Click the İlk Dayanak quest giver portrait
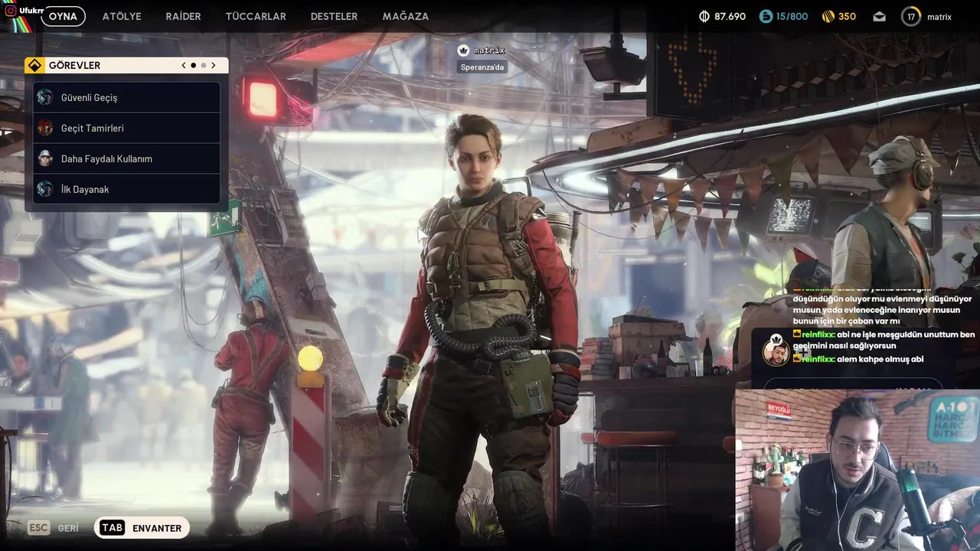The width and height of the screenshot is (980, 551). point(45,189)
